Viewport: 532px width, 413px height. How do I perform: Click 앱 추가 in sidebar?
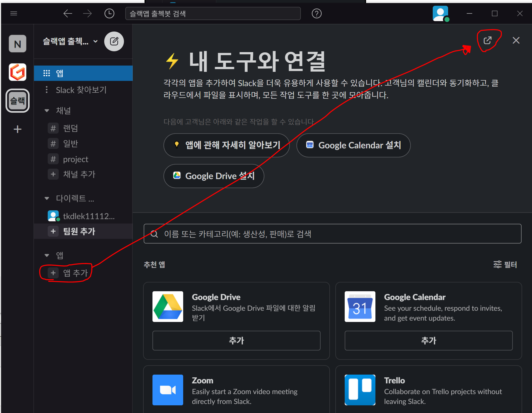(x=75, y=273)
